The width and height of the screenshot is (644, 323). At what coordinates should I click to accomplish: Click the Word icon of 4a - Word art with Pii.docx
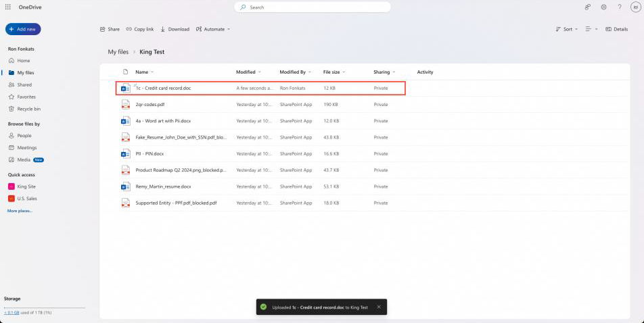coord(125,121)
